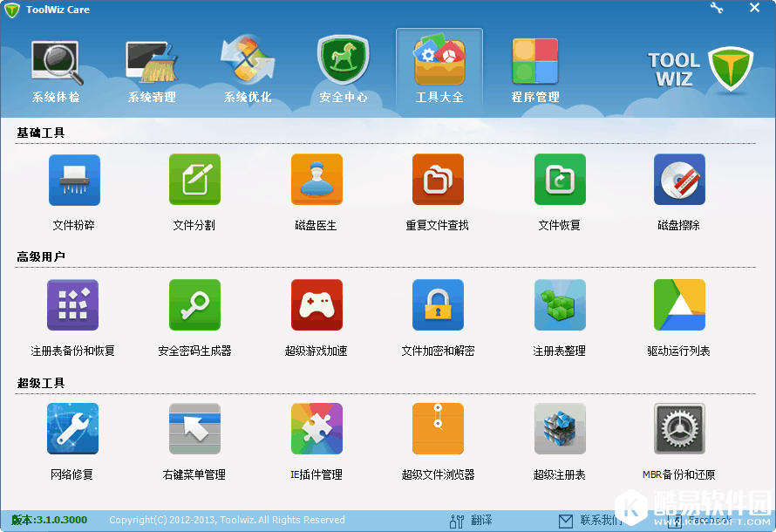Viewport: 776px width, 532px height.
Task: Launch the 磁盘擦除 disk wipe tool
Action: (x=679, y=181)
